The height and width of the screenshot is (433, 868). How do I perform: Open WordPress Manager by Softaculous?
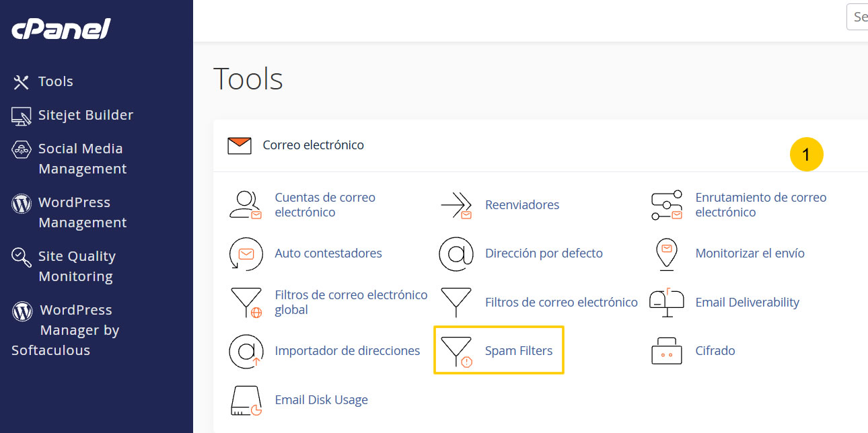pyautogui.click(x=66, y=330)
